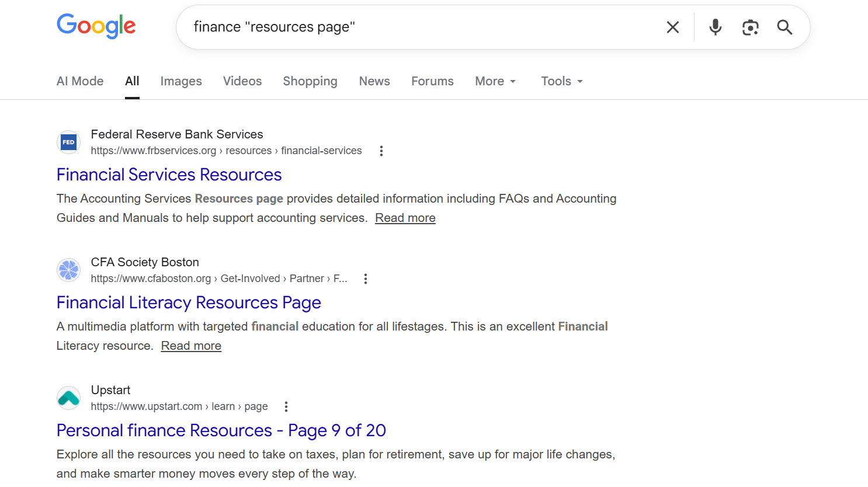Screen dimensions: 868x487
Task: Switch to the Images tab
Action: [x=181, y=81]
